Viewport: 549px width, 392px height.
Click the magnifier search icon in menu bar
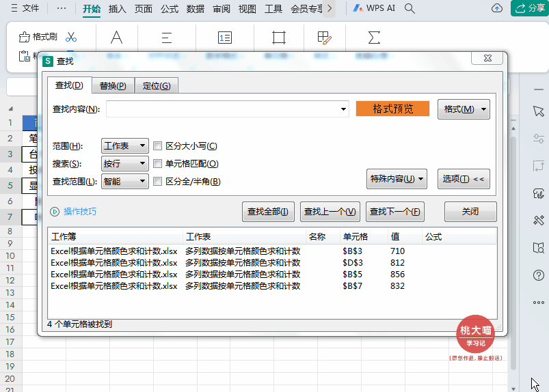410,8
